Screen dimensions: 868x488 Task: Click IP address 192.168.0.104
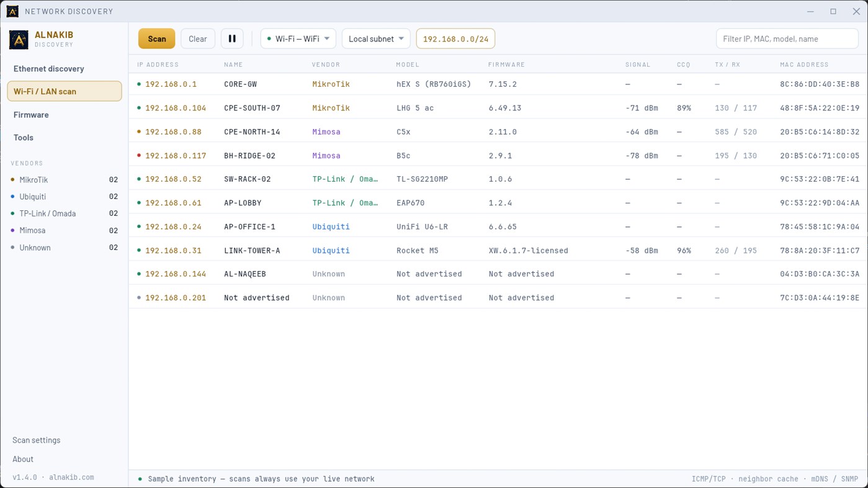pyautogui.click(x=176, y=108)
